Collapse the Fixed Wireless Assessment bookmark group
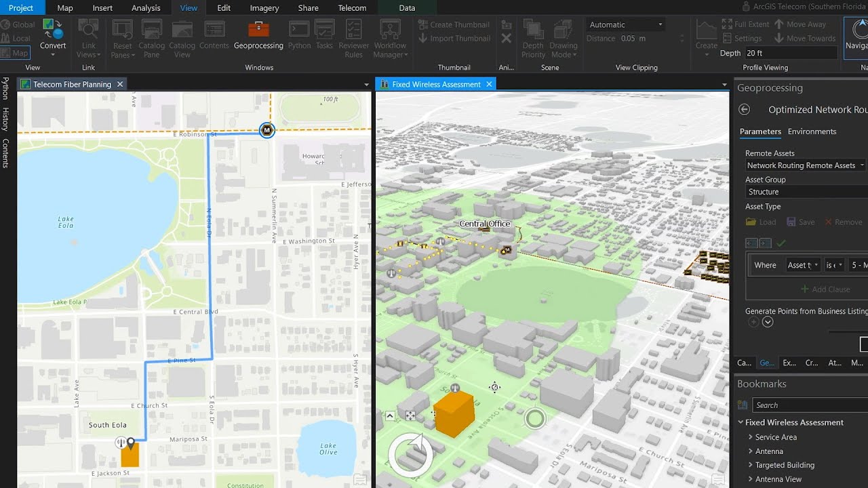Viewport: 868px width, 488px height. pos(741,422)
